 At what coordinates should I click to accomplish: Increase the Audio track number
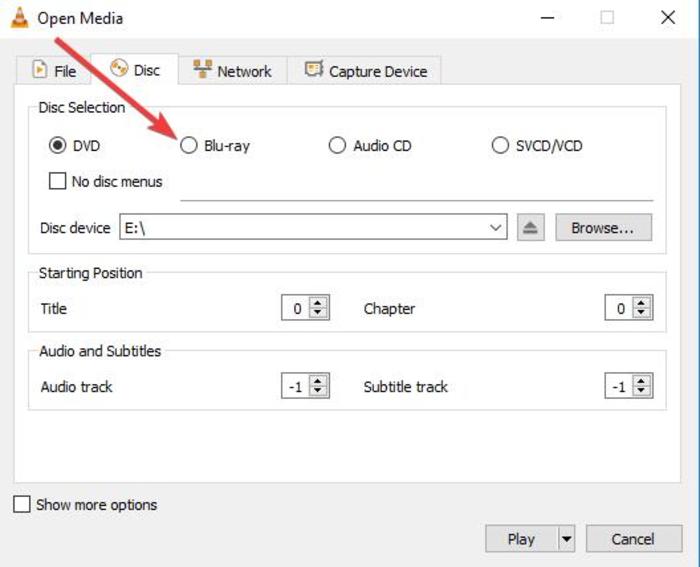(x=319, y=381)
